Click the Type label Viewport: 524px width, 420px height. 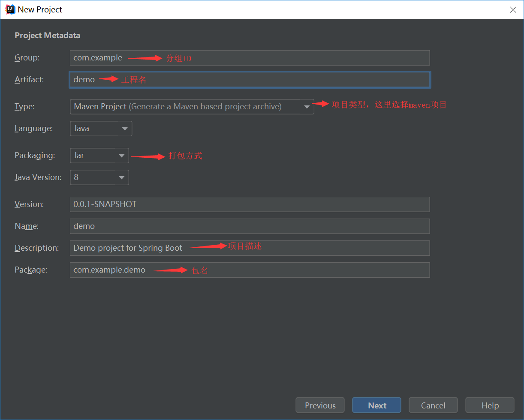point(24,107)
